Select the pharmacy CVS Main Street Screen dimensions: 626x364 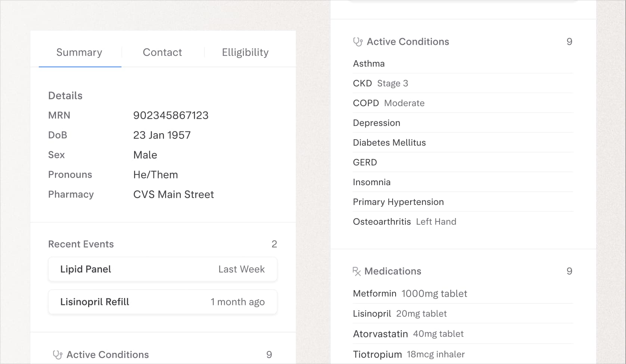point(173,194)
